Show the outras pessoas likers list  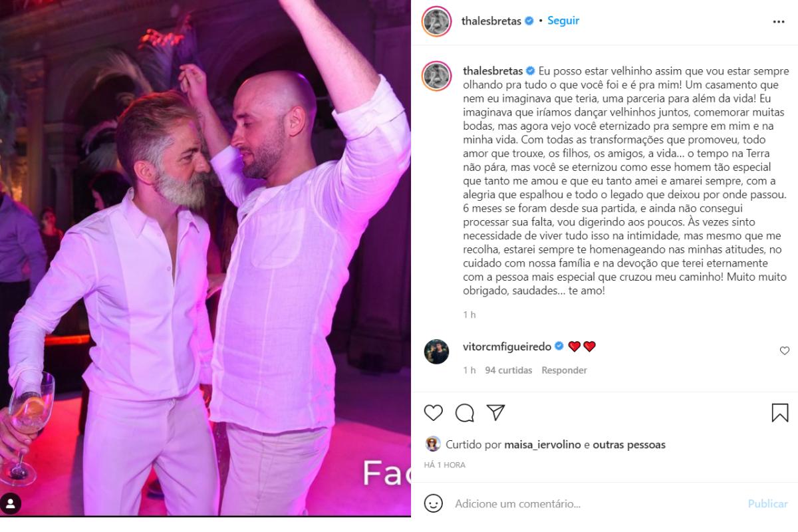(629, 444)
